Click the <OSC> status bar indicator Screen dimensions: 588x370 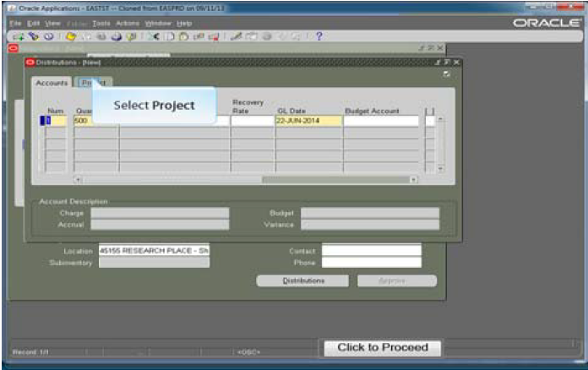248,352
